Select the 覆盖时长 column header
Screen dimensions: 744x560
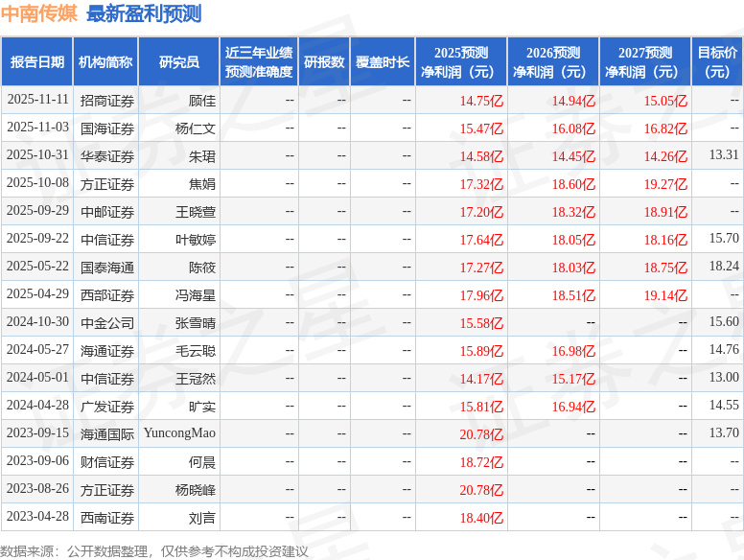pos(383,62)
